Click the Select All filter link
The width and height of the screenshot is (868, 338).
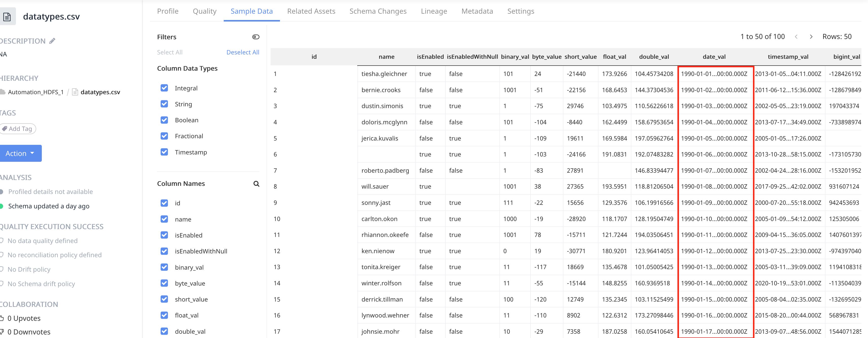(169, 52)
